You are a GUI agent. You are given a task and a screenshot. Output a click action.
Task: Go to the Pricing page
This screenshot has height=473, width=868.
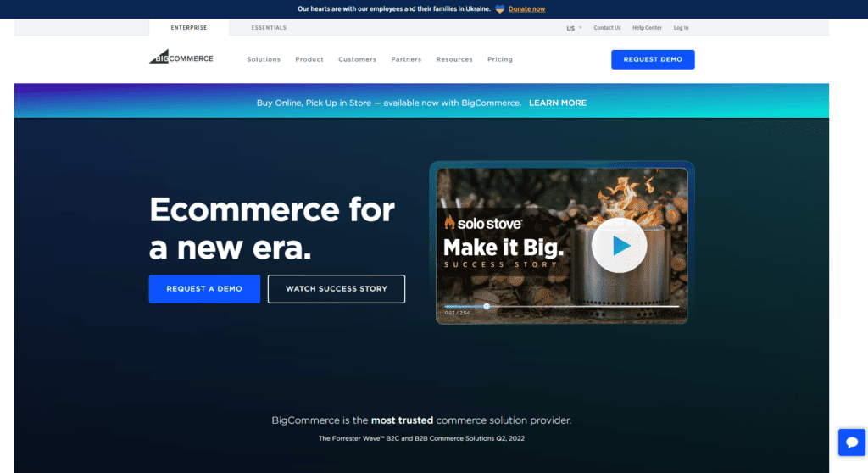pos(500,59)
